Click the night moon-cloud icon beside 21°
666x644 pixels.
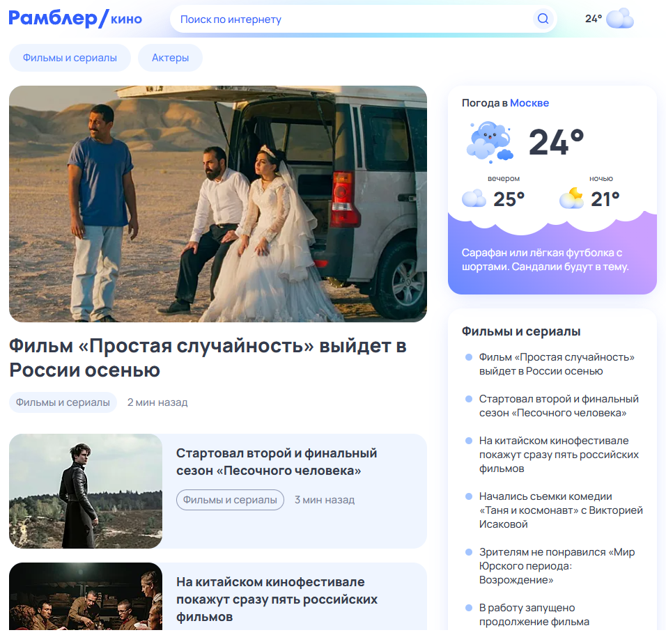click(x=572, y=198)
